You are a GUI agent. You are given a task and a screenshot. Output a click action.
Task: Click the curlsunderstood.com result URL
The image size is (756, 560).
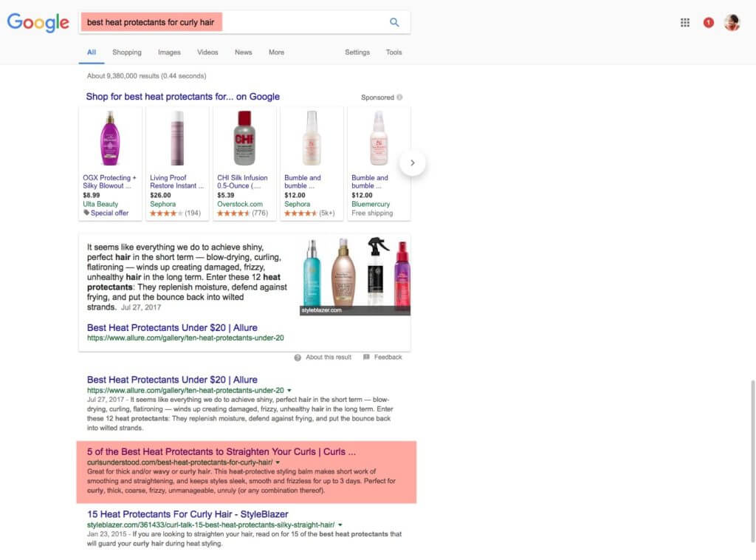(x=180, y=462)
